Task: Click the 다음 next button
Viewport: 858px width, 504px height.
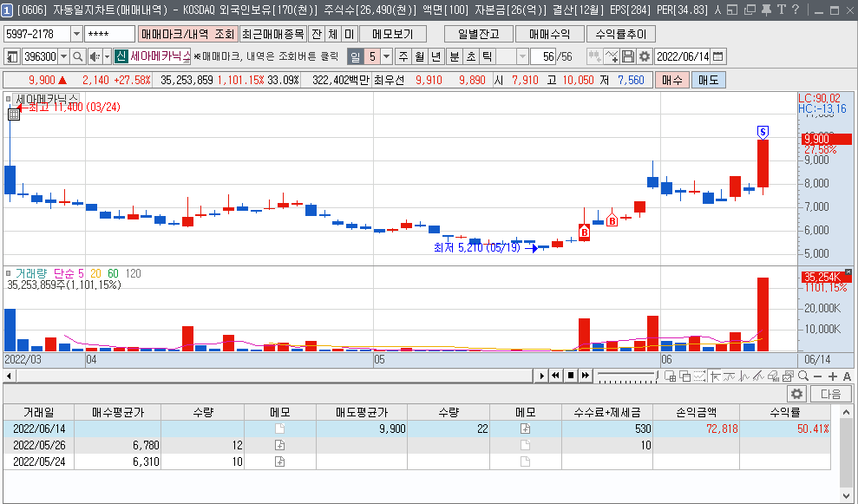Action: [x=830, y=394]
